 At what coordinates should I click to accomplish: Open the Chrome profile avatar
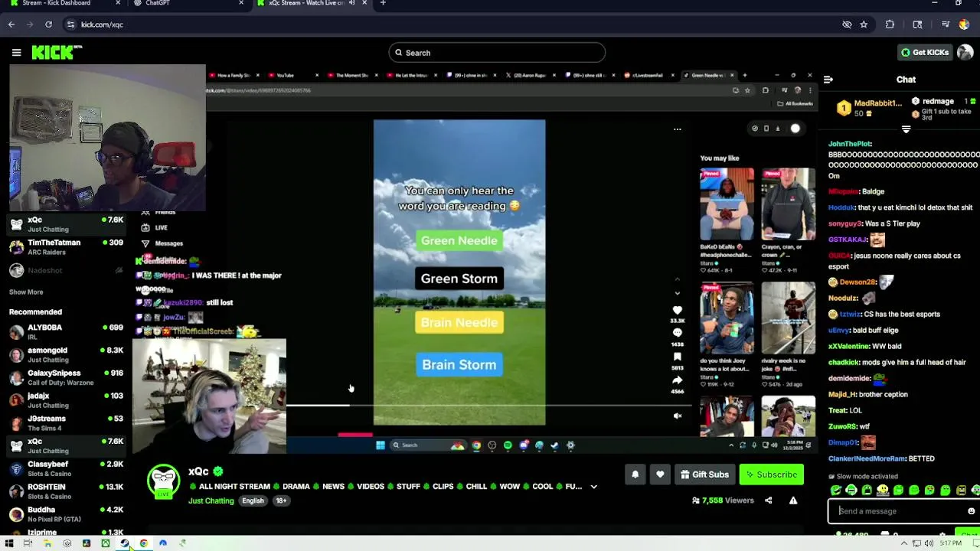[x=964, y=24]
